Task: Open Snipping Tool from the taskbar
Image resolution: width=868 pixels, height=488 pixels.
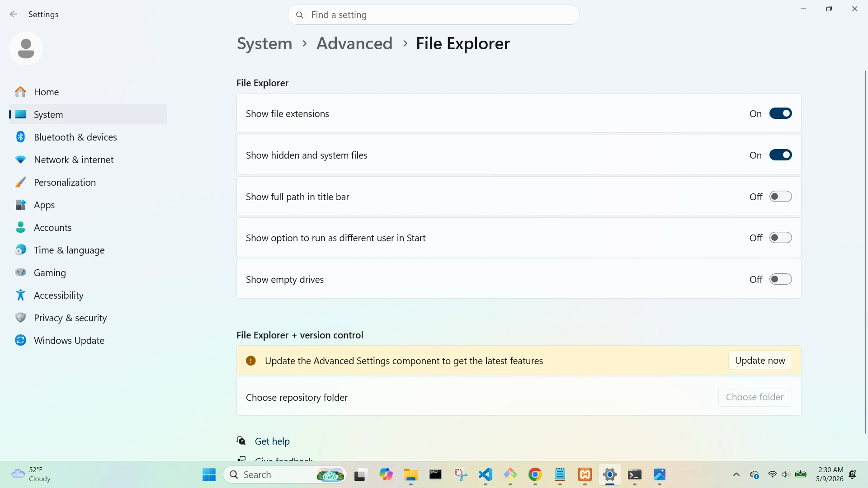Action: [x=460, y=474]
